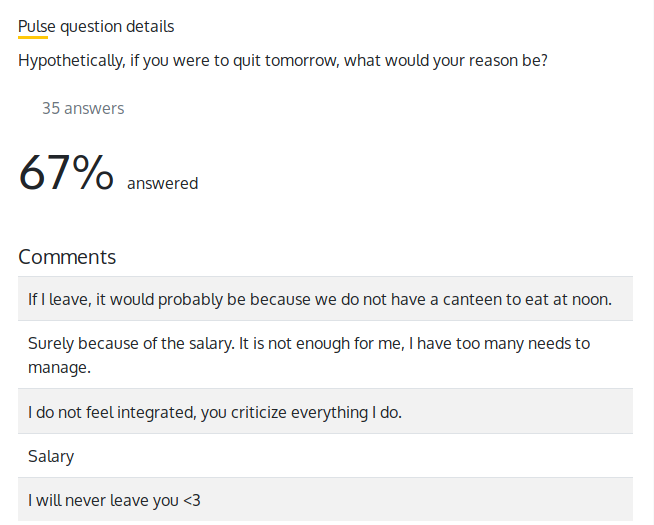Open the salary not enough comment
654x525 pixels.
[325, 355]
